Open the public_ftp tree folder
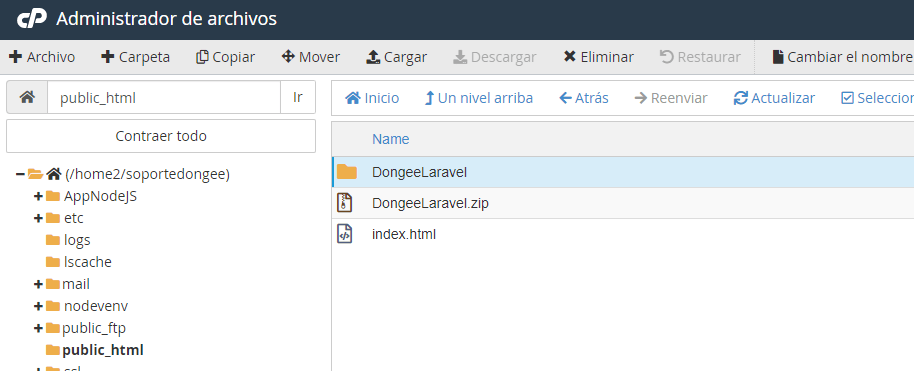 tap(94, 328)
